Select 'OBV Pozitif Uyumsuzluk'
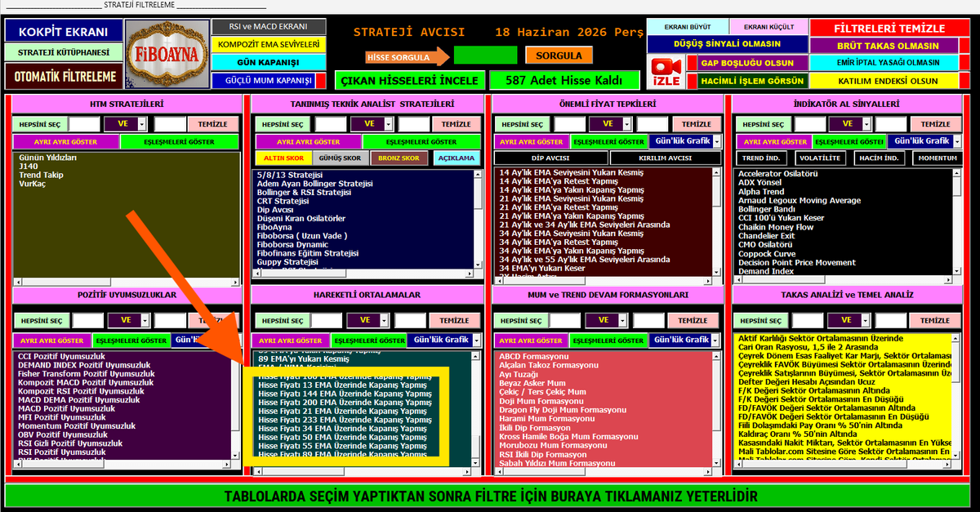Image resolution: width=980 pixels, height=512 pixels. pyautogui.click(x=63, y=434)
